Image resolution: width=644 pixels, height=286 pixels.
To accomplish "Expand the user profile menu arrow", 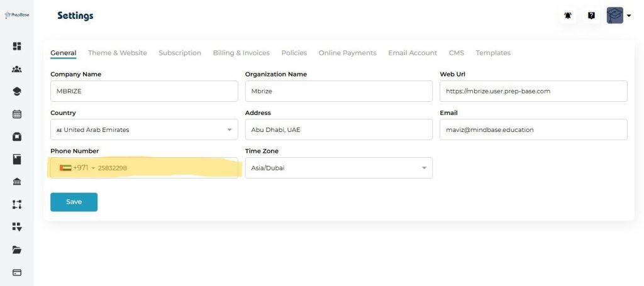I will 628,16.
